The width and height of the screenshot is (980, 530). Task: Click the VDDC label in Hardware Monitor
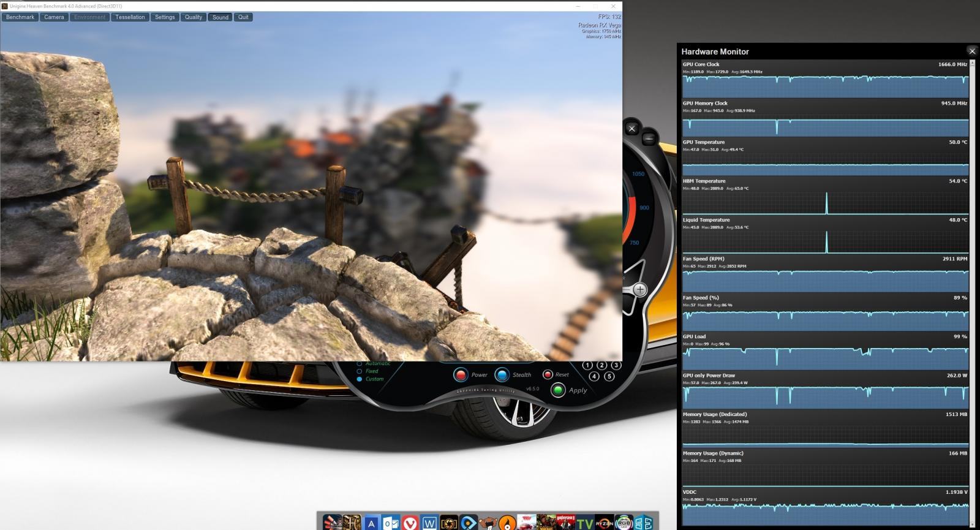(x=689, y=492)
